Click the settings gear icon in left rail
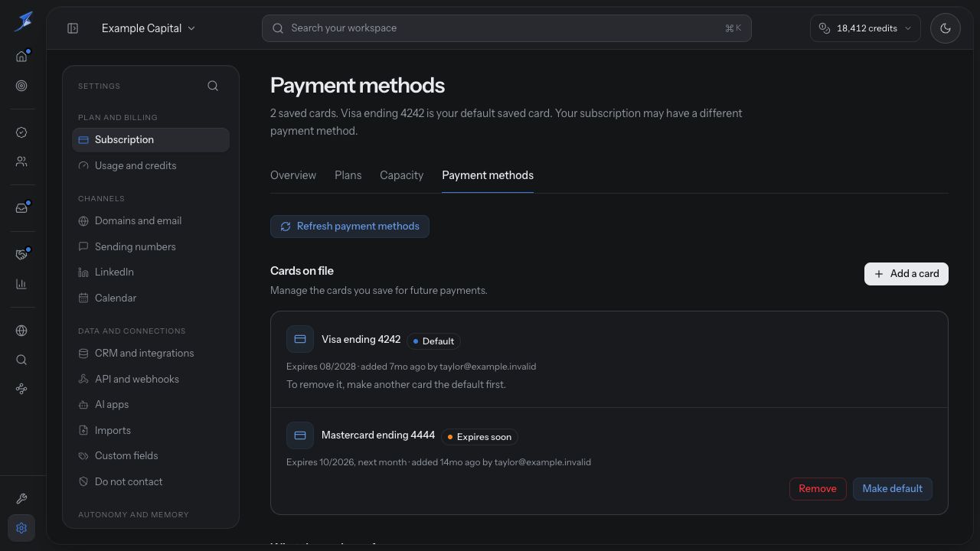 pos(21,528)
